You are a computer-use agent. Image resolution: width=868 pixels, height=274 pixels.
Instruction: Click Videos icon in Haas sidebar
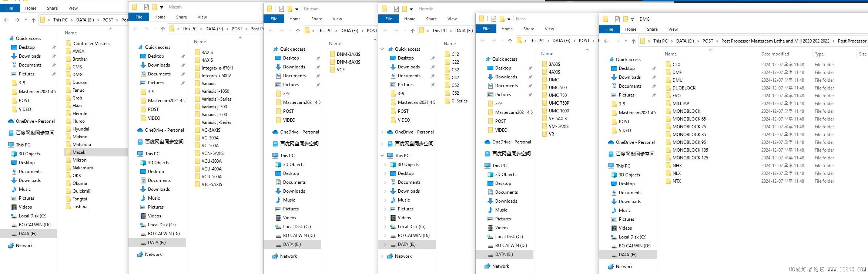pos(490,228)
